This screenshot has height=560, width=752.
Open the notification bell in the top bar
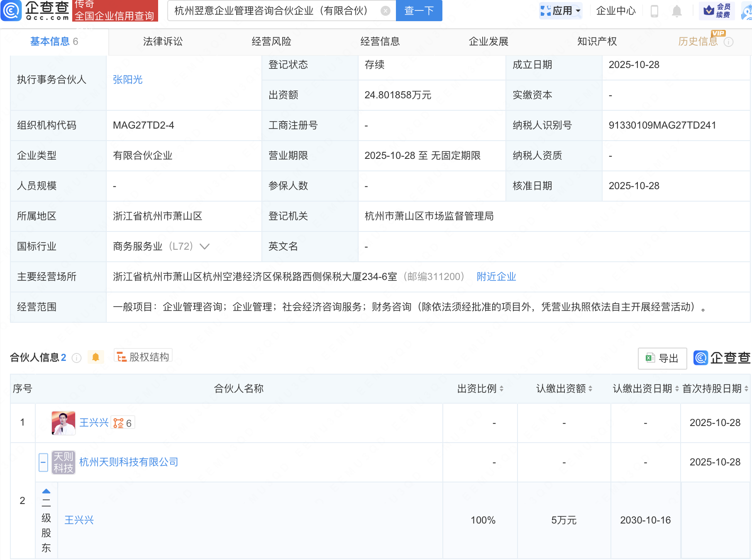pos(676,11)
